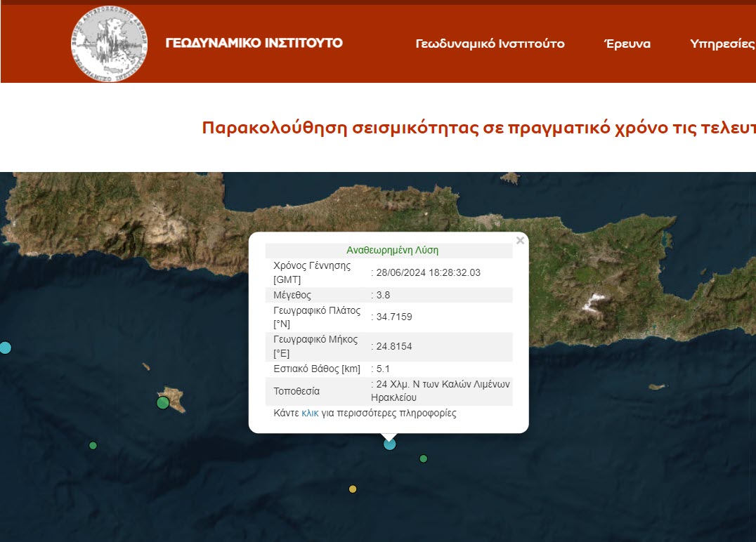Close the earthquake info popup

[520, 240]
